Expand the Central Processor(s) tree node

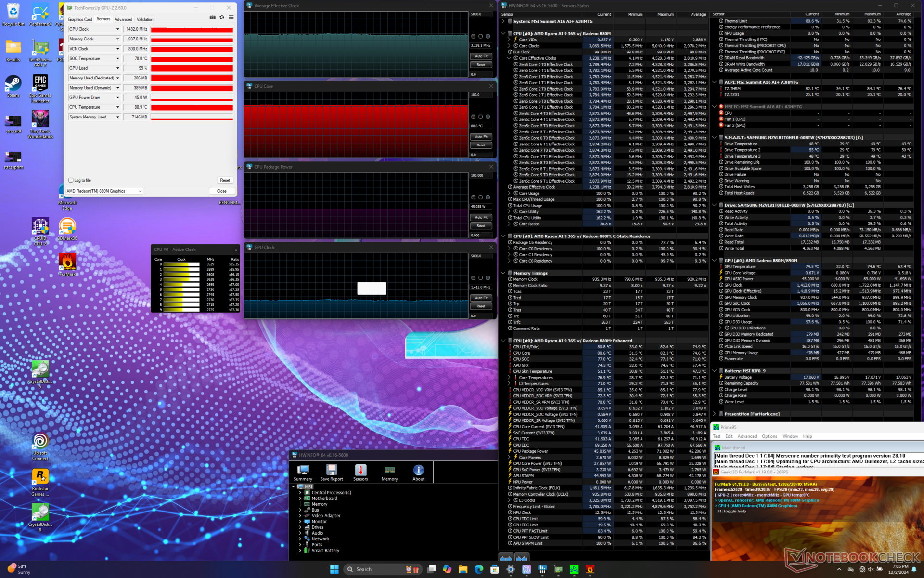click(x=300, y=493)
